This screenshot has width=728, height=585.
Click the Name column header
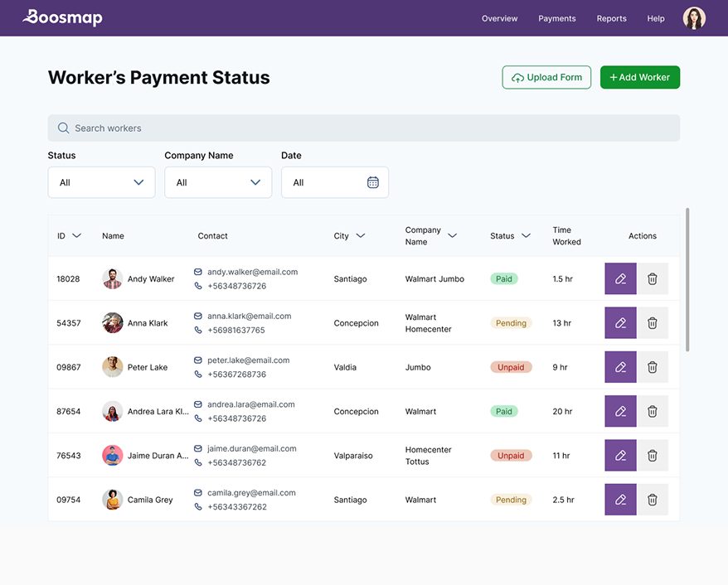113,235
